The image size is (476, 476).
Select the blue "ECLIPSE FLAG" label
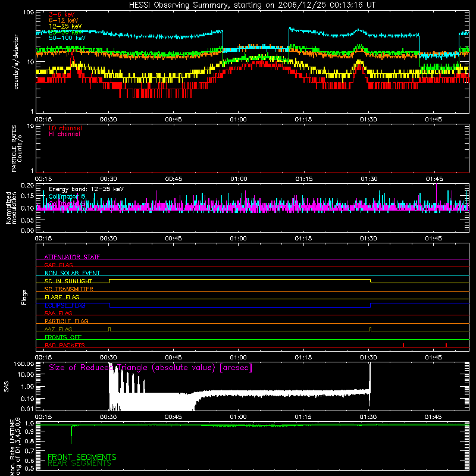point(65,305)
